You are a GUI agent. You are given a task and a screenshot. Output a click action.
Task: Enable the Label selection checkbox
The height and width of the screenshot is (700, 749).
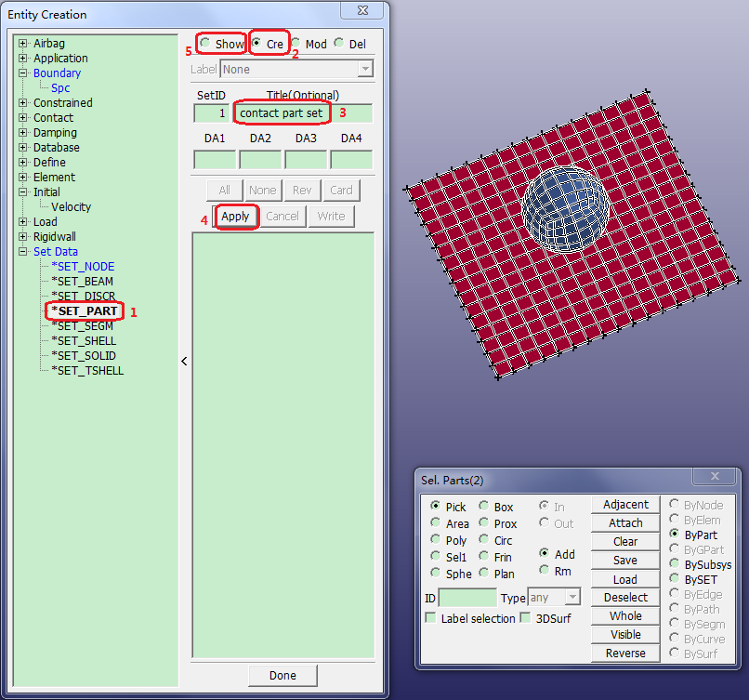pos(431,618)
